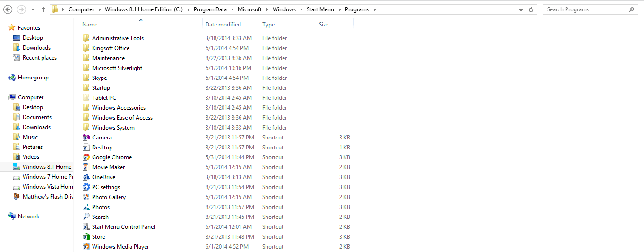644x252 pixels.
Task: Click the Back navigation arrow
Action: [x=8, y=9]
